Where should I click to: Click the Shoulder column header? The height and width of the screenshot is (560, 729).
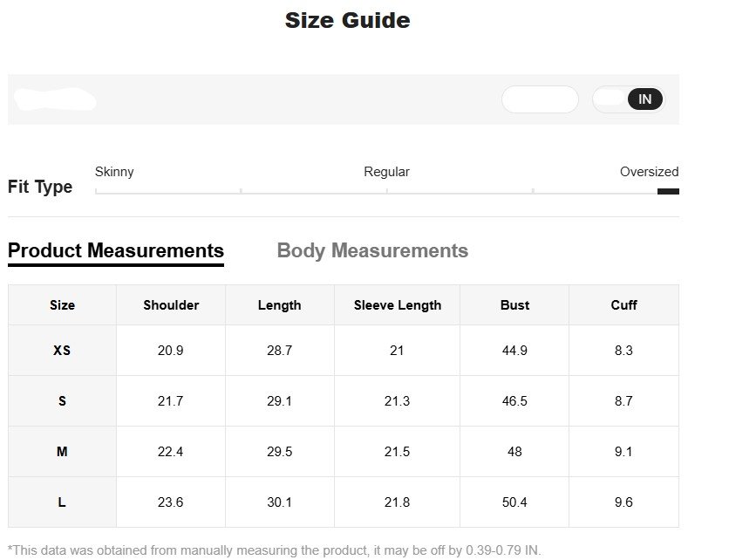(x=171, y=305)
